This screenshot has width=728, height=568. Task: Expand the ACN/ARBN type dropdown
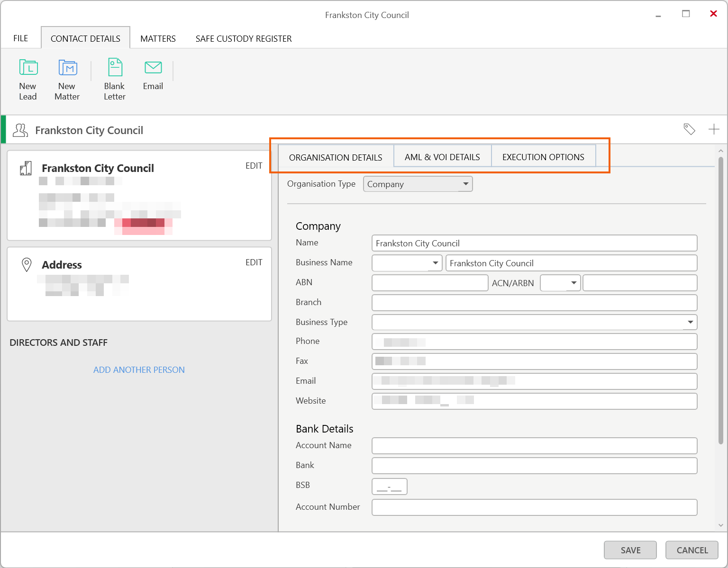[573, 283]
